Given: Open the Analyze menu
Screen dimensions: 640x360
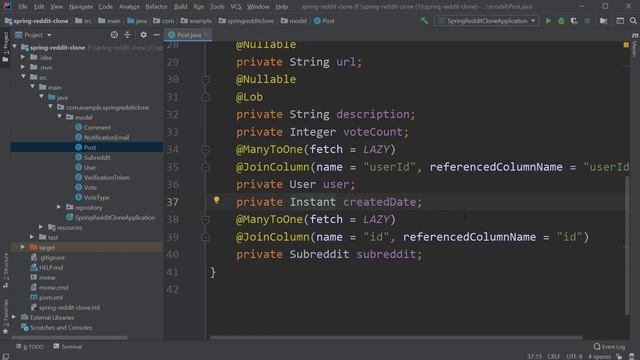Looking at the screenshot, I should click(129, 7).
